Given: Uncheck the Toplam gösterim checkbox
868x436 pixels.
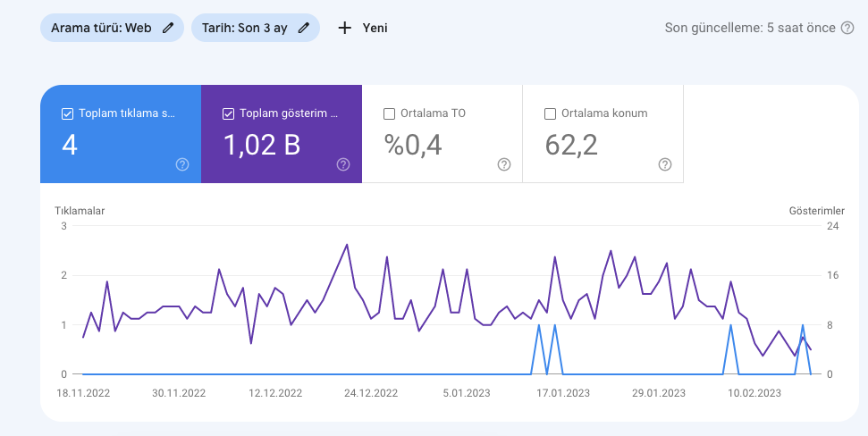Looking at the screenshot, I should (228, 114).
